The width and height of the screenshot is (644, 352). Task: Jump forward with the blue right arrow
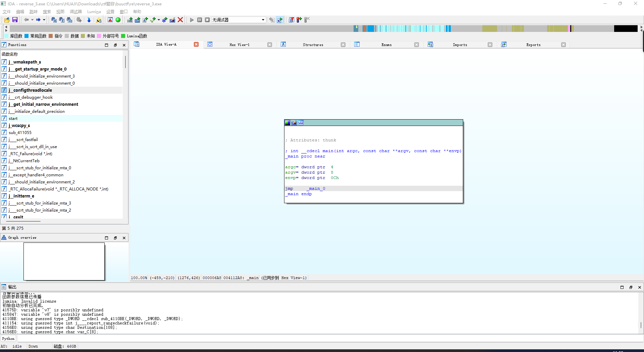(x=38, y=20)
